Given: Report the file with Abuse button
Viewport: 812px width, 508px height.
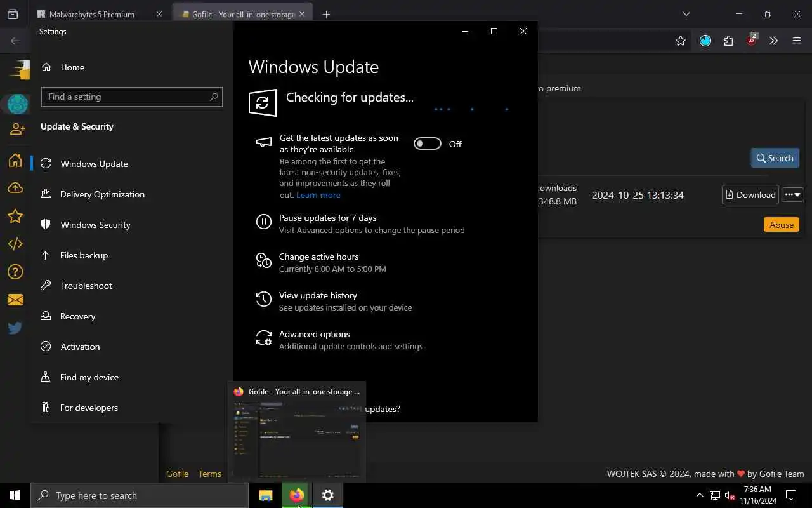Looking at the screenshot, I should coord(782,225).
